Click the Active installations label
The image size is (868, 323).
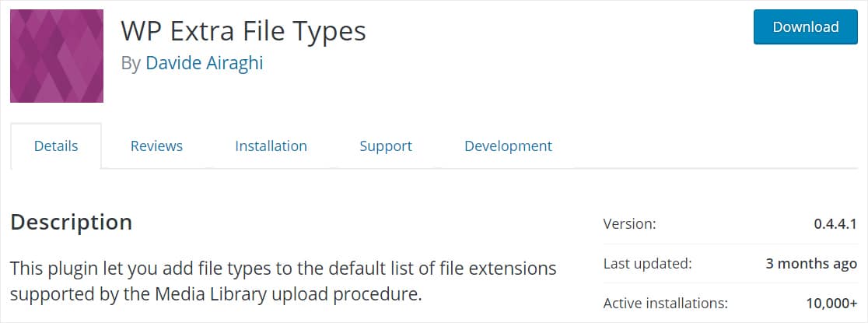point(666,304)
